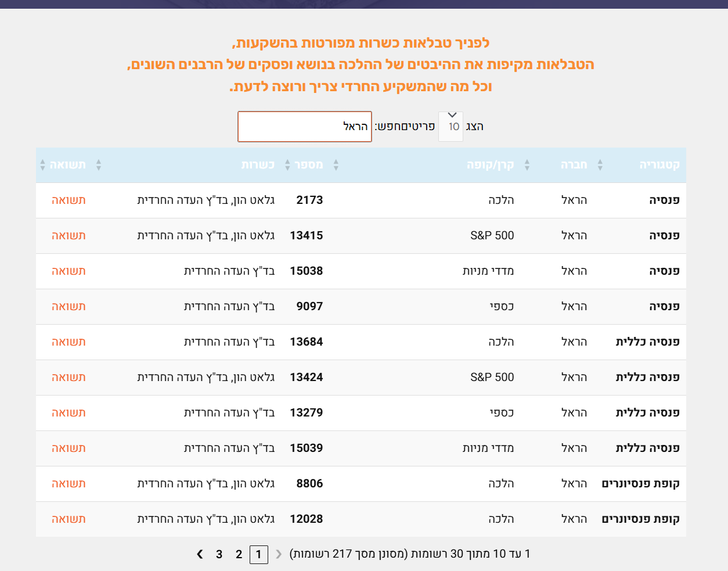Select current page 1 in pagination

tap(259, 554)
